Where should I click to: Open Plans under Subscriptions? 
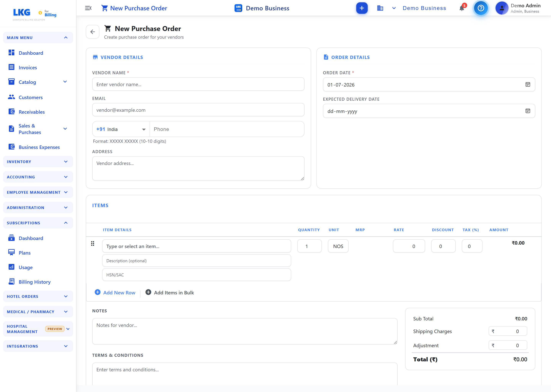[x=25, y=253]
